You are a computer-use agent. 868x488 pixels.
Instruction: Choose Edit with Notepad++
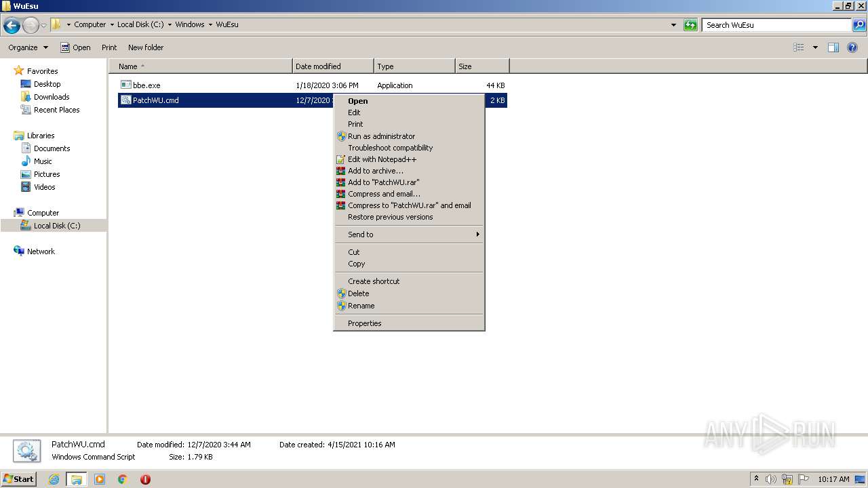pos(409,159)
